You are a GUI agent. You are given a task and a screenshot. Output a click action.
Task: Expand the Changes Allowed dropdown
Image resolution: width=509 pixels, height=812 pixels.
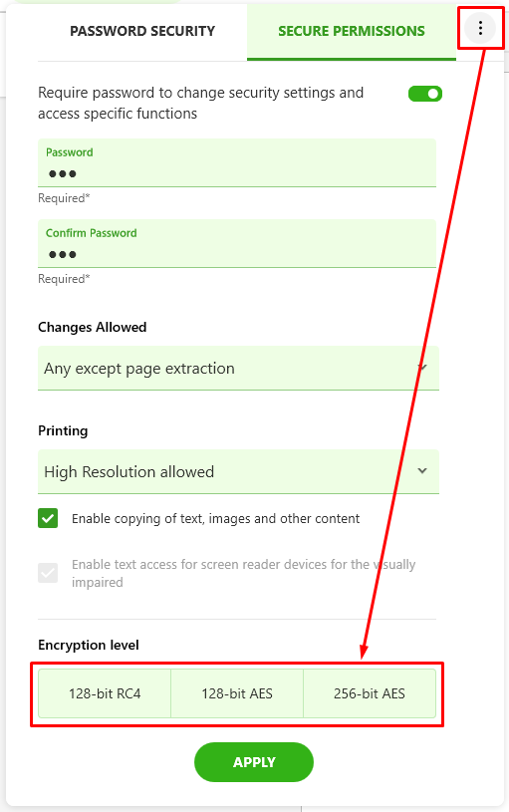[x=238, y=369]
